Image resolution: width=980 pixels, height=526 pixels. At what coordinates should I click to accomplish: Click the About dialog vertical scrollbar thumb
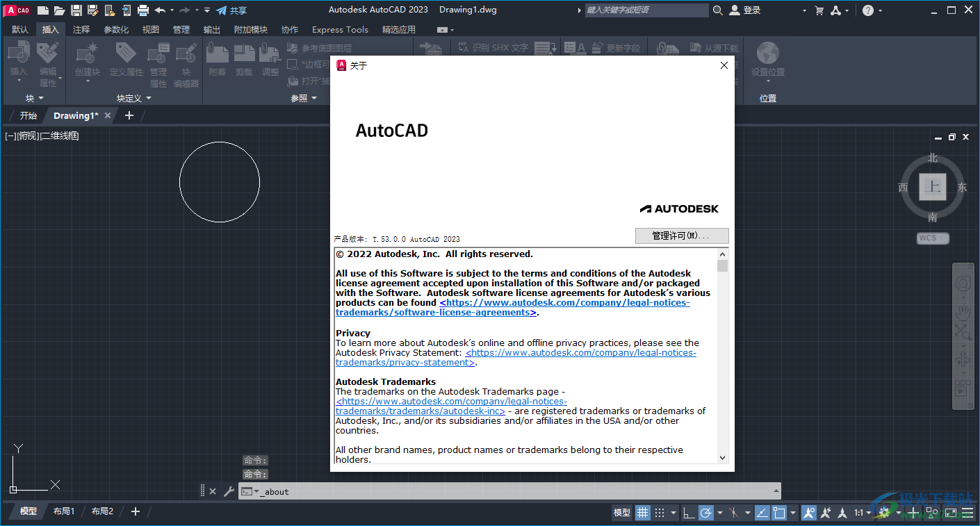[723, 266]
